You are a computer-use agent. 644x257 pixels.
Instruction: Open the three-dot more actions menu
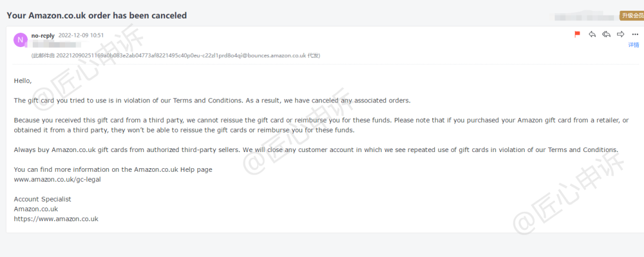click(635, 35)
